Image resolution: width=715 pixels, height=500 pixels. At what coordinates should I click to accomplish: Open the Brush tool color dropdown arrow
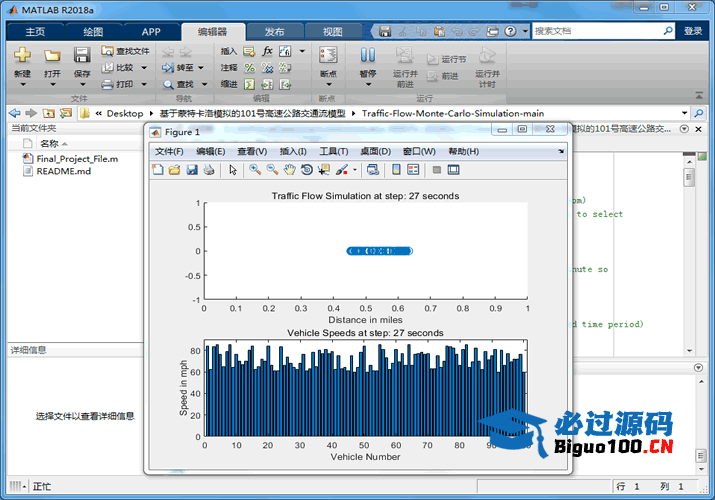354,170
